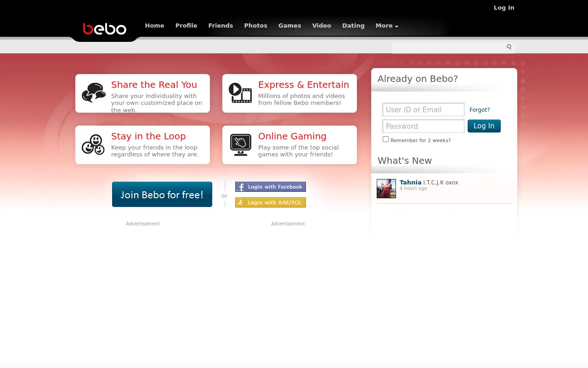The image size is (588, 368).
Task: Click the Log In link in the top bar
Action: pos(504,7)
